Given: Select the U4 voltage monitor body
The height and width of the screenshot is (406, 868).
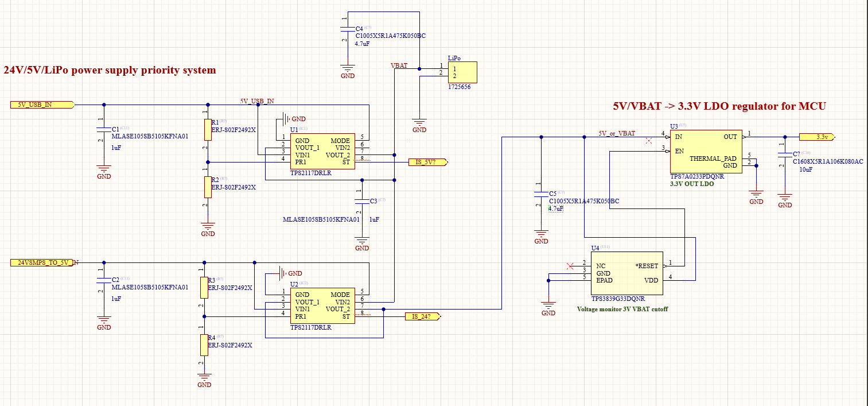Looking at the screenshot, I should [x=627, y=273].
